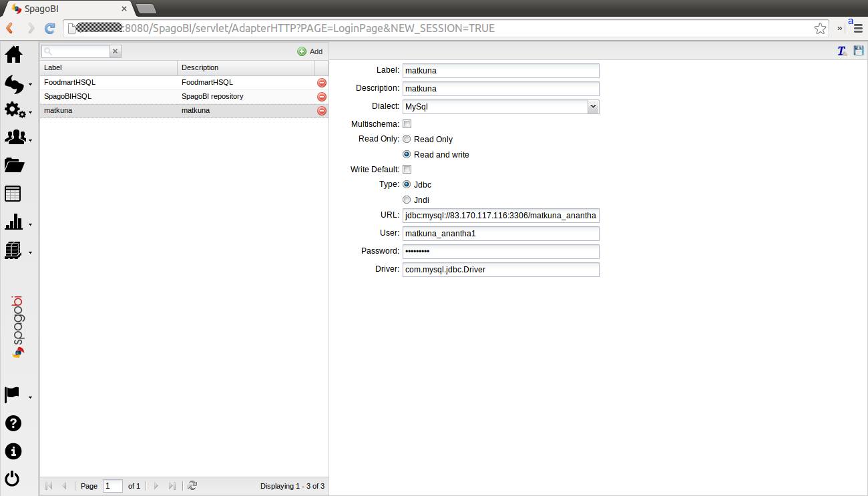Sort by the Label column header

coord(109,67)
